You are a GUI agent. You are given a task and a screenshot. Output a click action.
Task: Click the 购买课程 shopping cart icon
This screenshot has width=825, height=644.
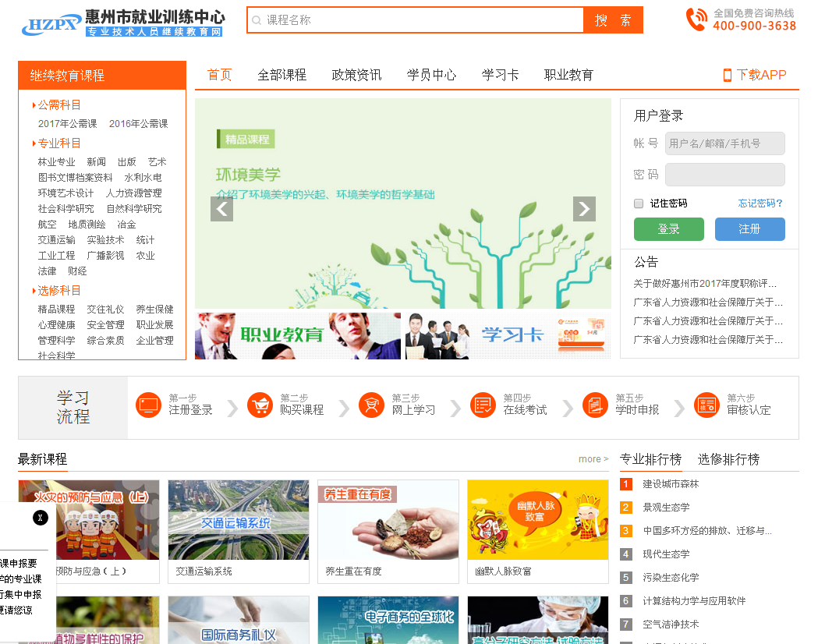[x=260, y=405]
